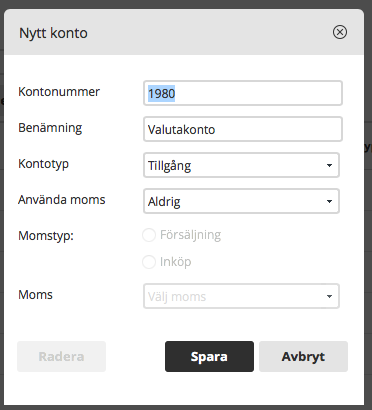Select the Inköp radio button
This screenshot has height=410, width=372.
(x=149, y=262)
